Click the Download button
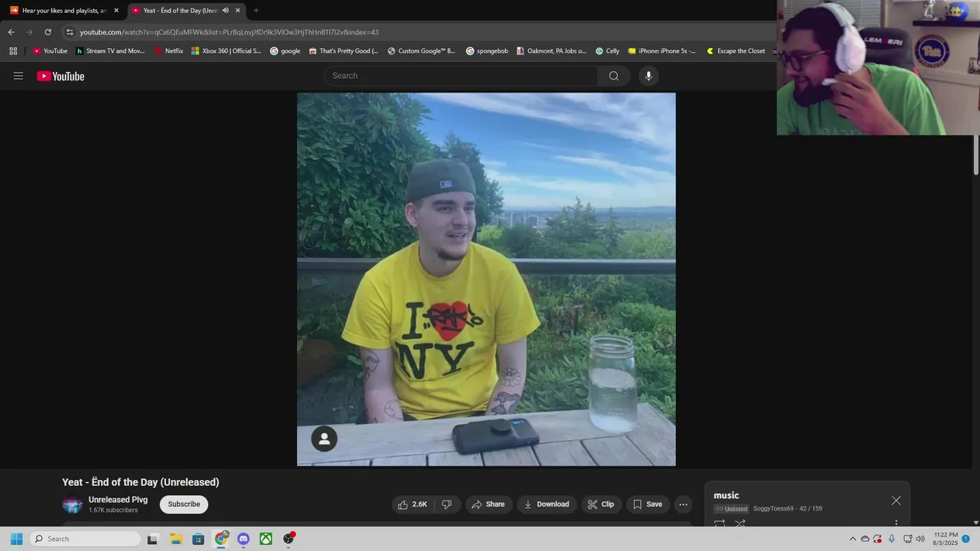980x551 pixels. 547,504
